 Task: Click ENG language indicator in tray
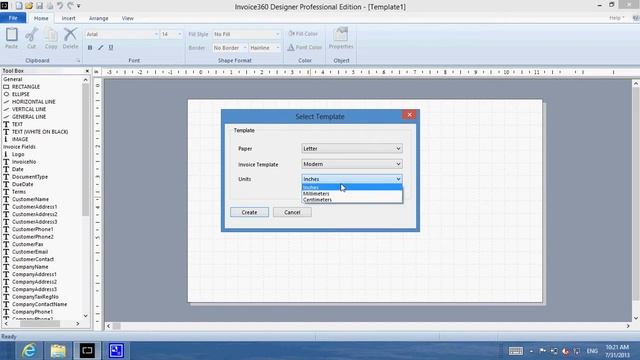coord(592,351)
